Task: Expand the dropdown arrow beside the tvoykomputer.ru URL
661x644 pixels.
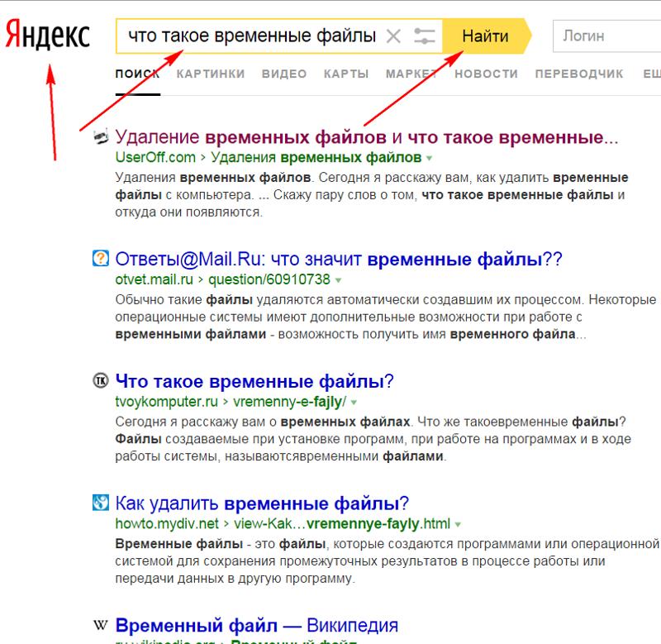Action: click(x=354, y=403)
